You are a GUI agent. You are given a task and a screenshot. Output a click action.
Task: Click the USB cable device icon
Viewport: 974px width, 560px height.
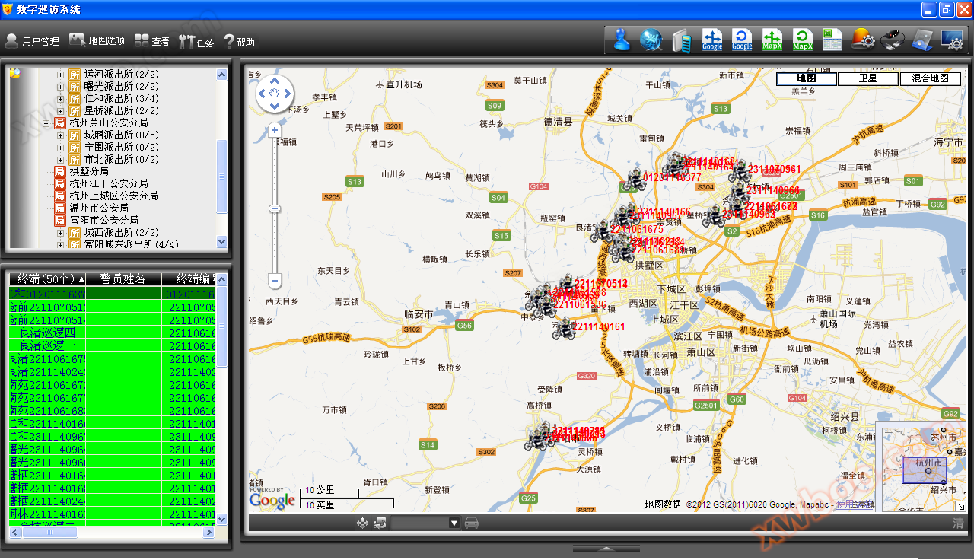tap(893, 40)
